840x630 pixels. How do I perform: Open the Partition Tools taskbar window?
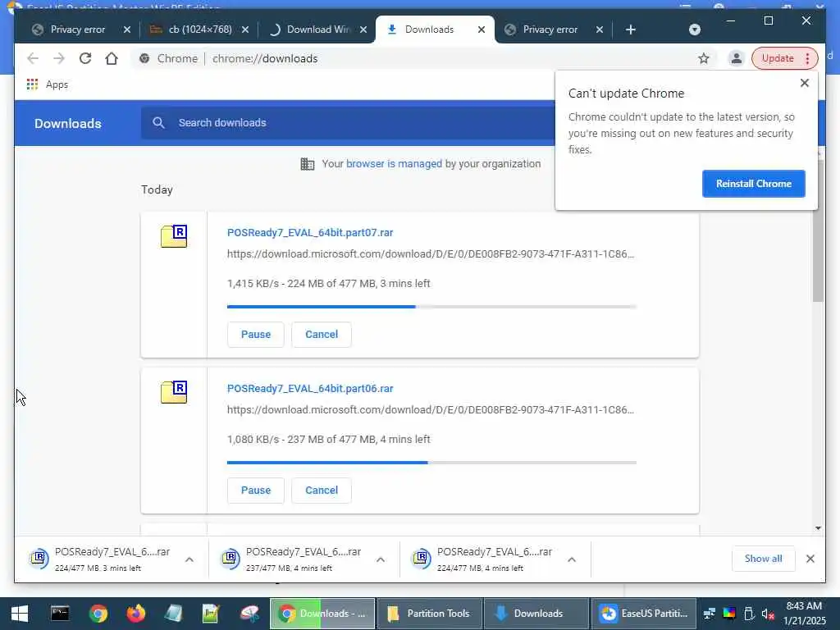point(430,614)
